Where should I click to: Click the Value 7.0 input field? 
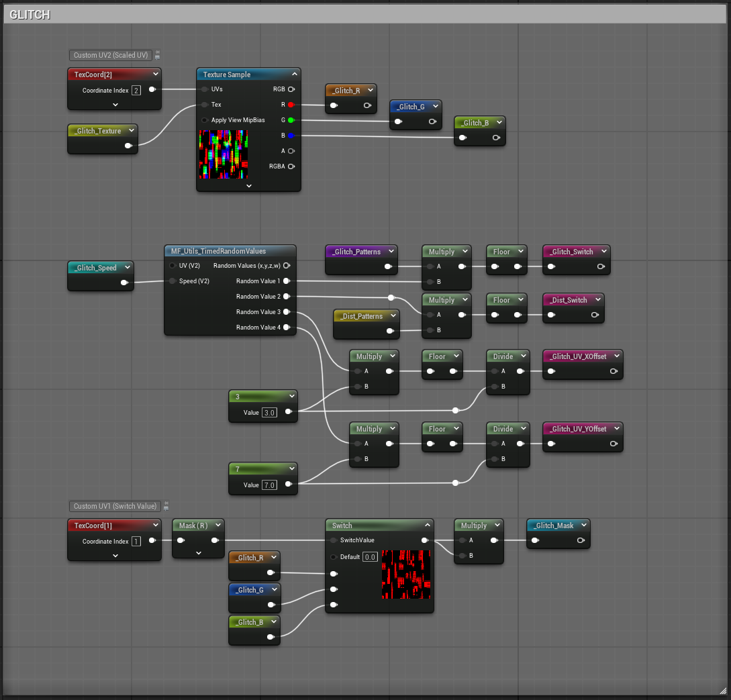coord(269,485)
